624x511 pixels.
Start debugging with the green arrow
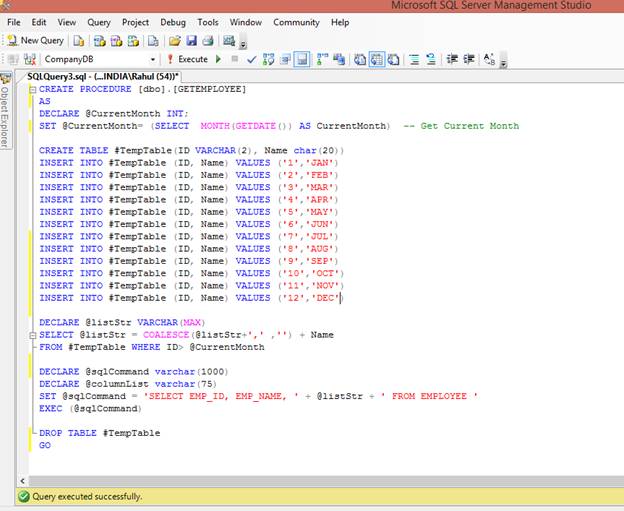(x=218, y=59)
